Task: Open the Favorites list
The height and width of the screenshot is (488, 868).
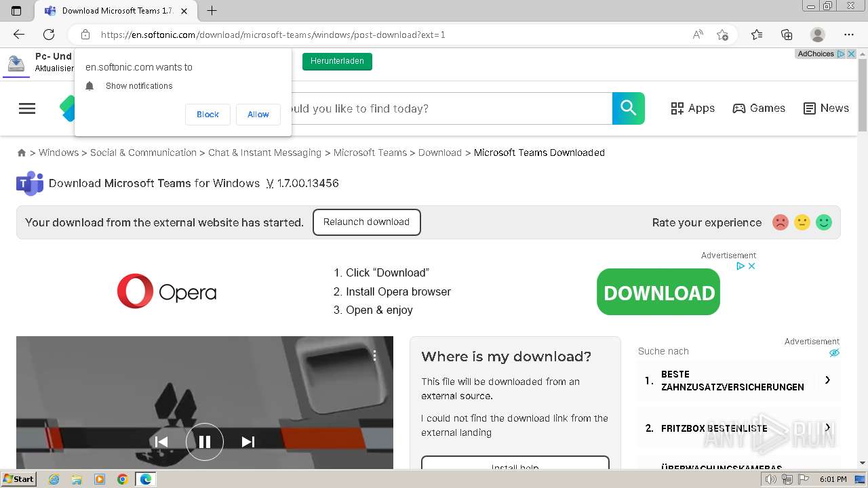Action: pyautogui.click(x=757, y=35)
